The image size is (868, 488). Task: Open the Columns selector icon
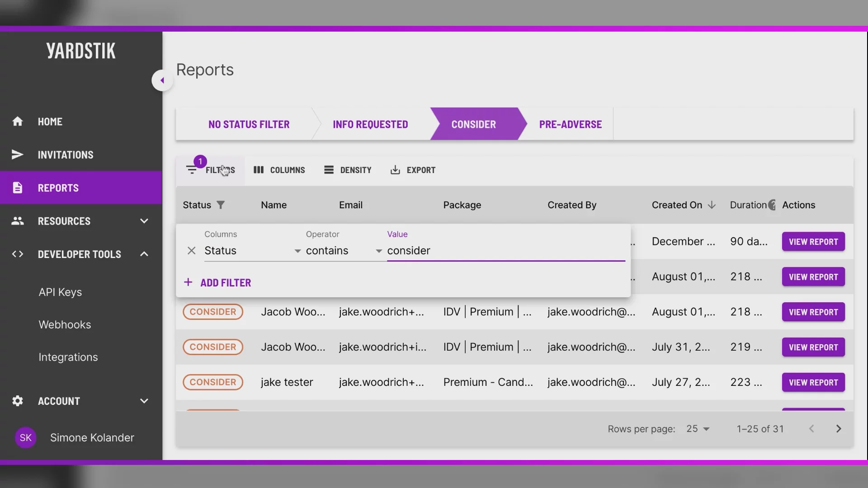tap(259, 170)
